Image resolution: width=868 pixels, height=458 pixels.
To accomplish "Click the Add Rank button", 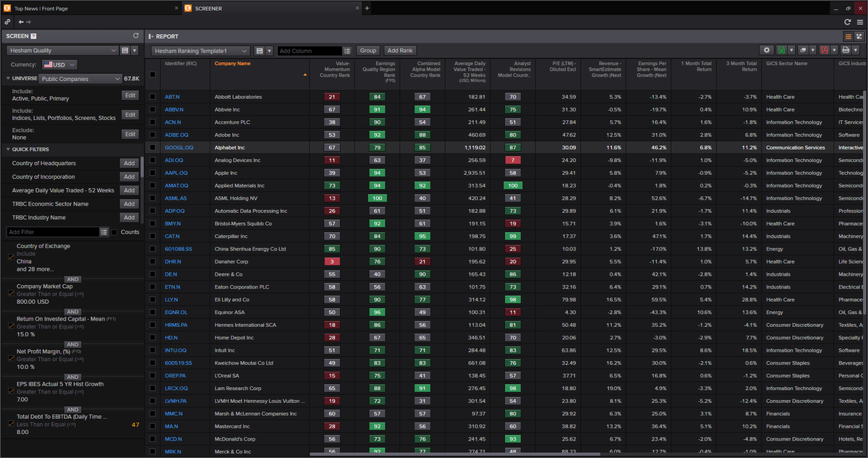I will pos(400,51).
